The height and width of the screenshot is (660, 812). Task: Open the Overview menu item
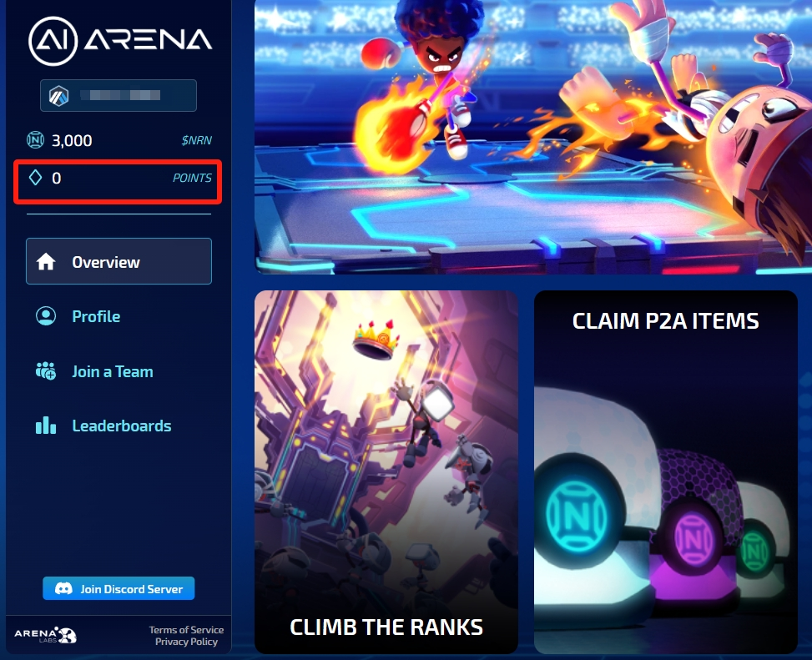point(119,261)
